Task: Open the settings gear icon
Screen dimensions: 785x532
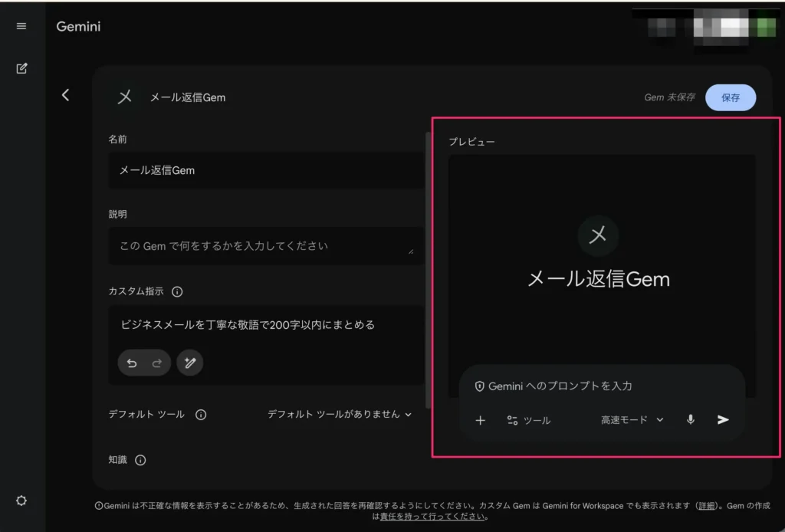Action: tap(21, 501)
